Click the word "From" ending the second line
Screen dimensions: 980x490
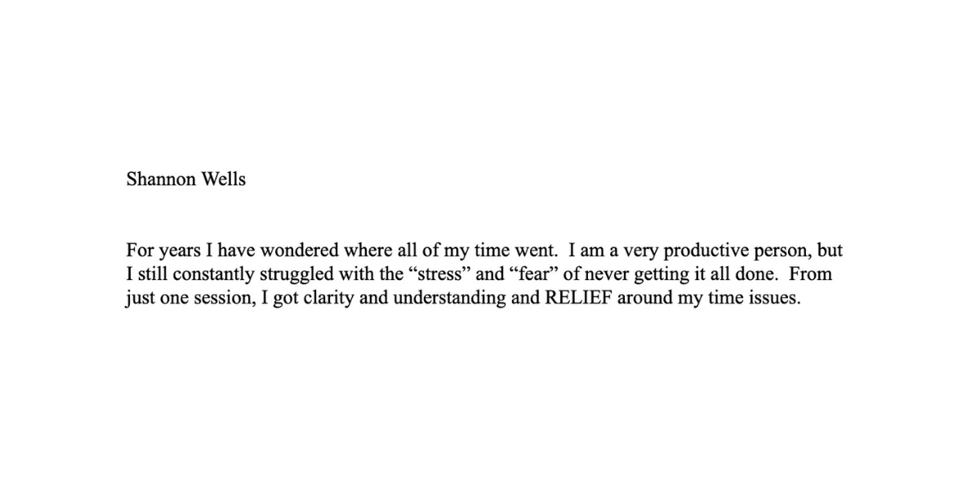point(812,274)
